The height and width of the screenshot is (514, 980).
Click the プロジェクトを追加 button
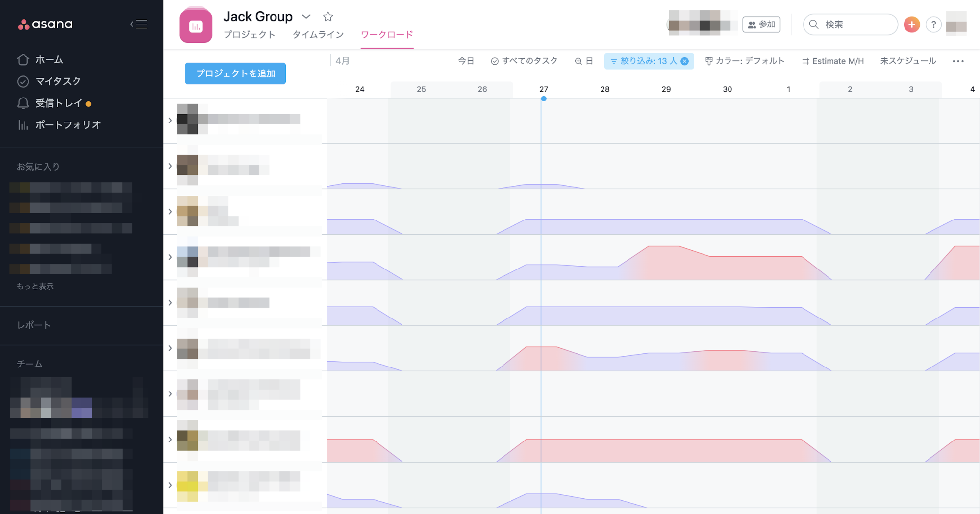pos(235,73)
